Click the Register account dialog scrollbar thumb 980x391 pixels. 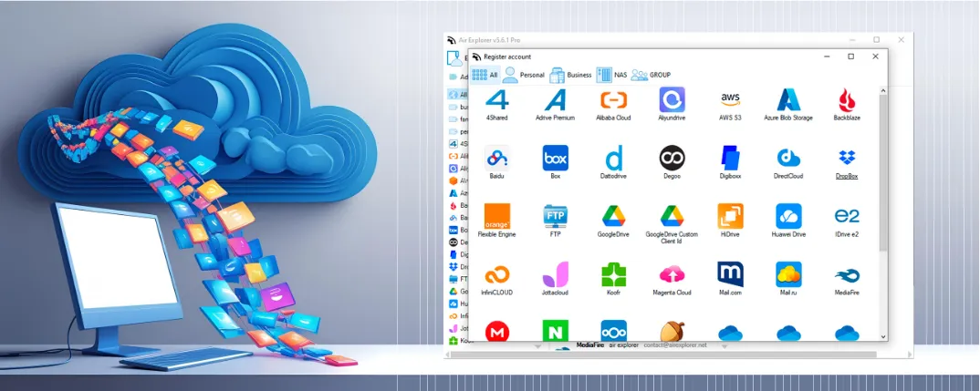coord(883,173)
